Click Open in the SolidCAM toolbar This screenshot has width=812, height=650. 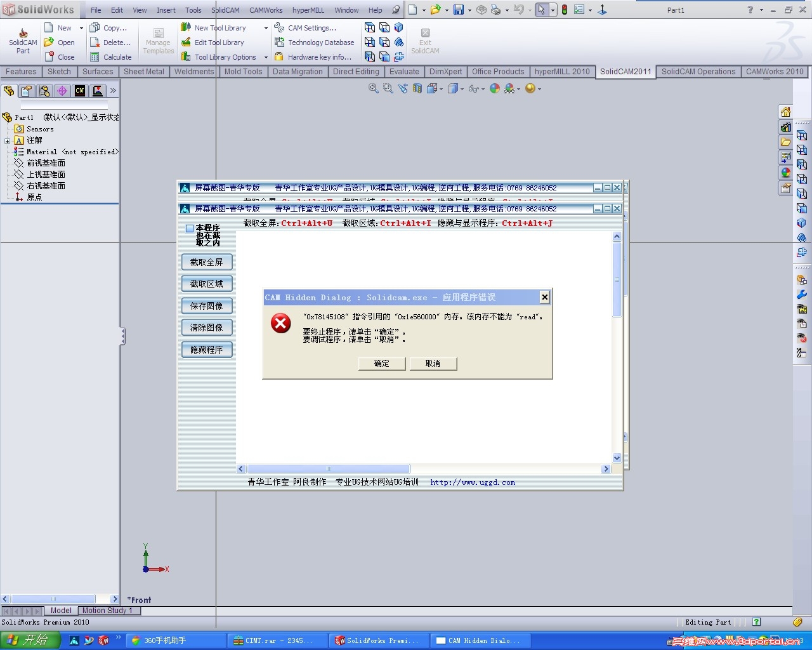pos(59,43)
